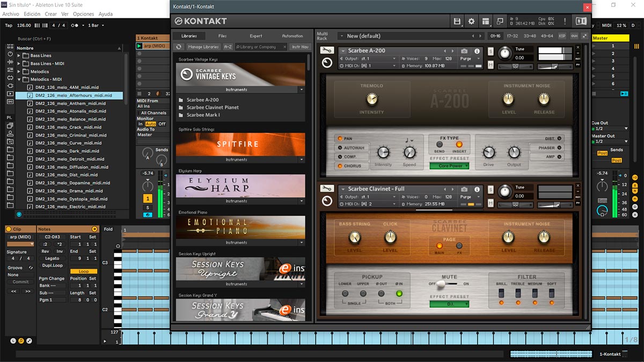Click the clip Legato button
Viewport: 644px width, 362px height.
click(53, 258)
